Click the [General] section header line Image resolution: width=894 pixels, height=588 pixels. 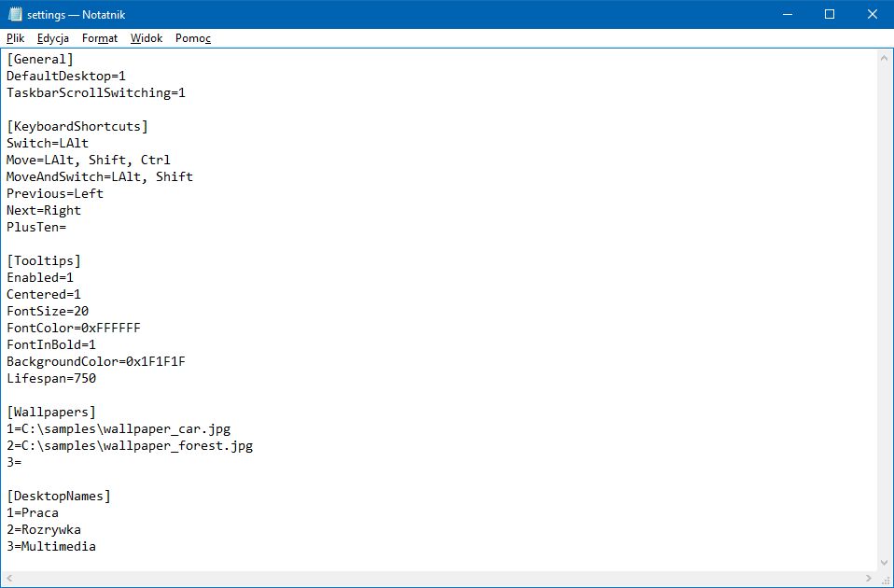[40, 60]
